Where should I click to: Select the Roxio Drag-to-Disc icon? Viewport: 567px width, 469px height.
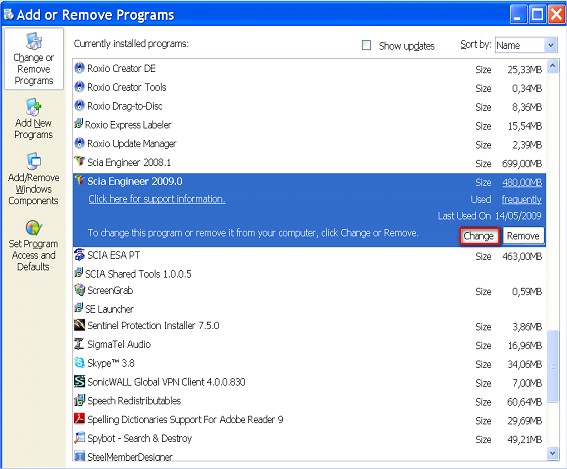(x=79, y=106)
